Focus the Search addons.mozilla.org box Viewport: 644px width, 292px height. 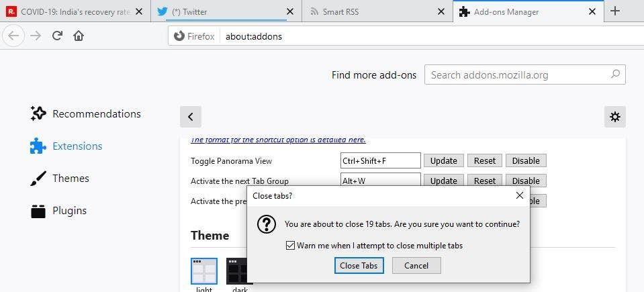click(525, 75)
